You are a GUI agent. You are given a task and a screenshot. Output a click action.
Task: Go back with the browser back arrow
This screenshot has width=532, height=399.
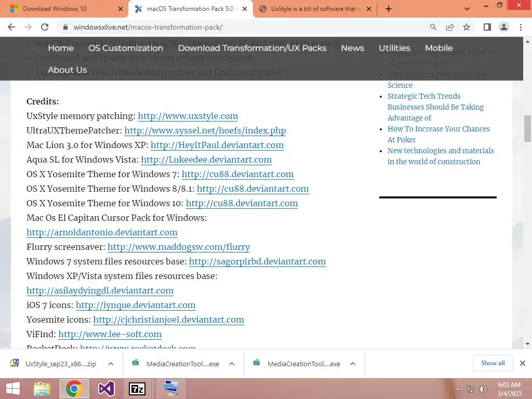tap(11, 27)
